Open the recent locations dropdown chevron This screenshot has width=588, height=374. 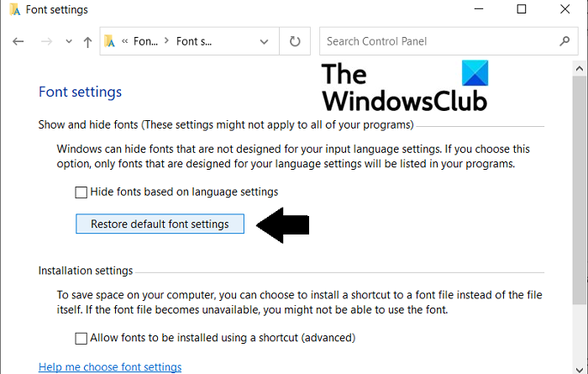[x=69, y=41]
